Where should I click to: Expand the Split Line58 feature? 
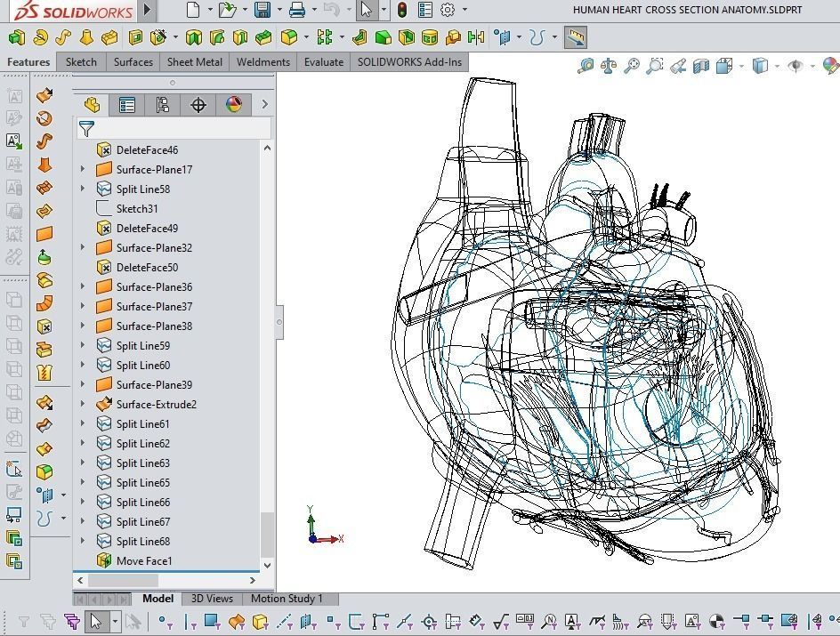point(83,189)
